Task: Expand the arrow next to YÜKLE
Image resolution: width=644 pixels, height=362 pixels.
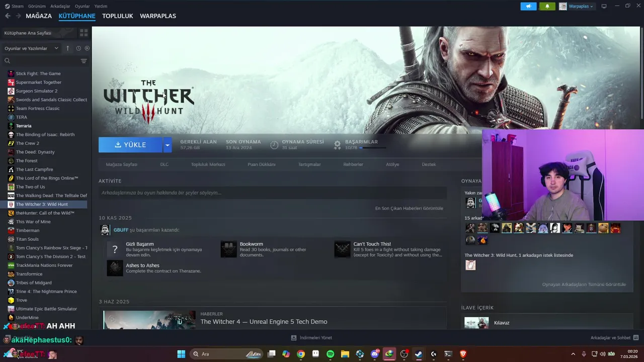Action: [167, 145]
